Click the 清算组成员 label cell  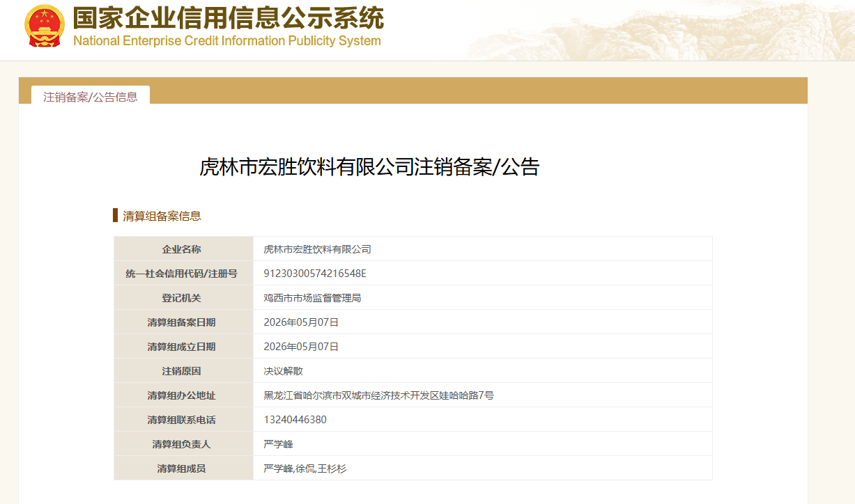click(x=184, y=468)
